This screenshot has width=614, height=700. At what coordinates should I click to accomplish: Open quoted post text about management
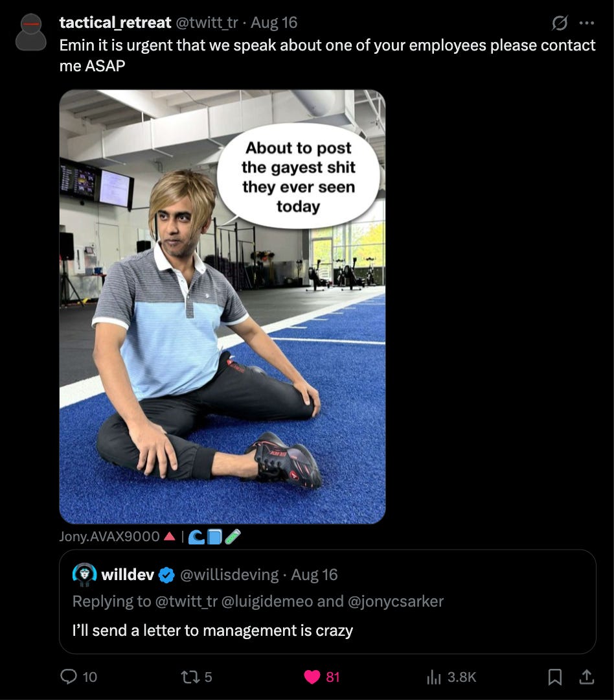[212, 631]
